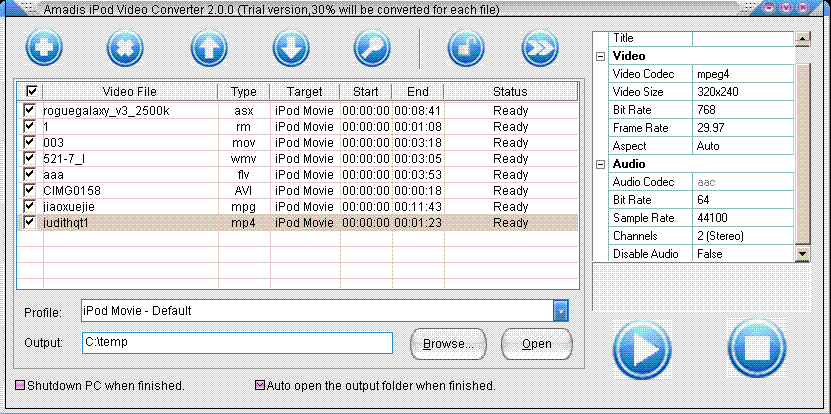Select the Video Size 320x240 value

pyautogui.click(x=743, y=92)
